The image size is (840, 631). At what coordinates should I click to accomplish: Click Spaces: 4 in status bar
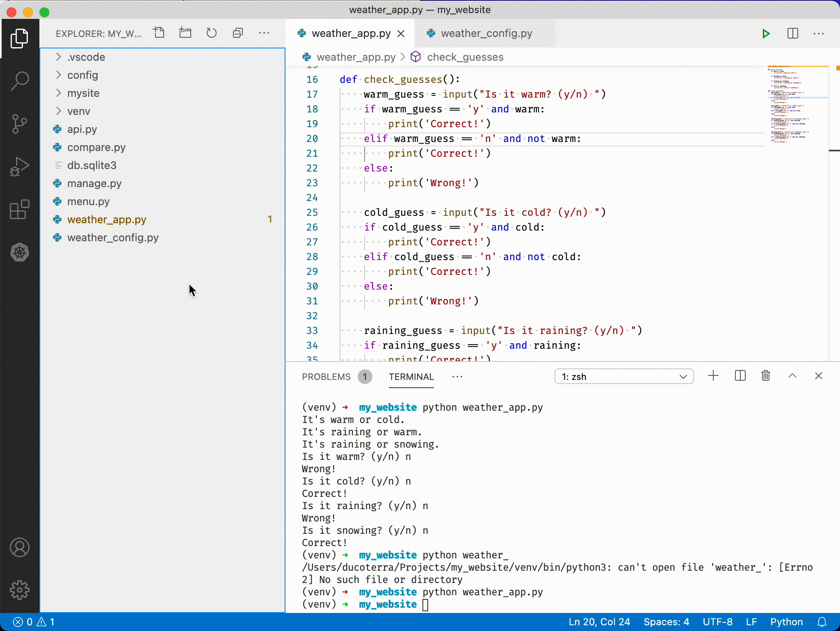point(666,622)
